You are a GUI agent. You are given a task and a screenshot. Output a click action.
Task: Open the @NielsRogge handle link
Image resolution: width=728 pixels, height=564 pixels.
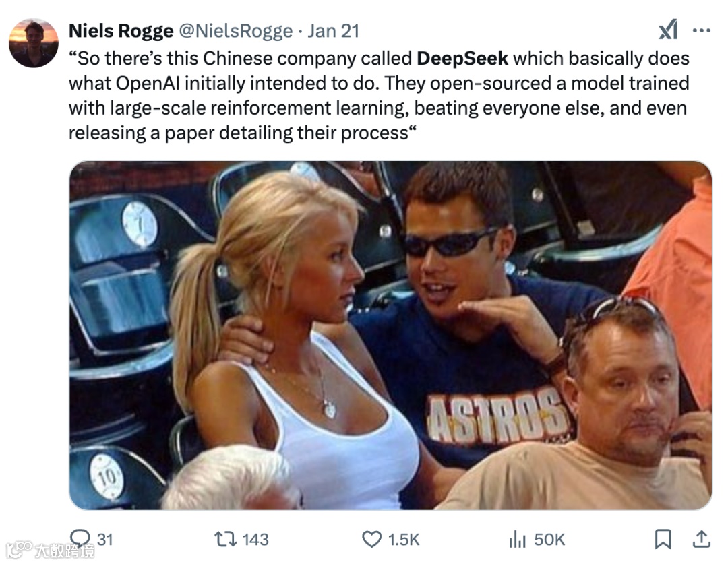pyautogui.click(x=236, y=31)
